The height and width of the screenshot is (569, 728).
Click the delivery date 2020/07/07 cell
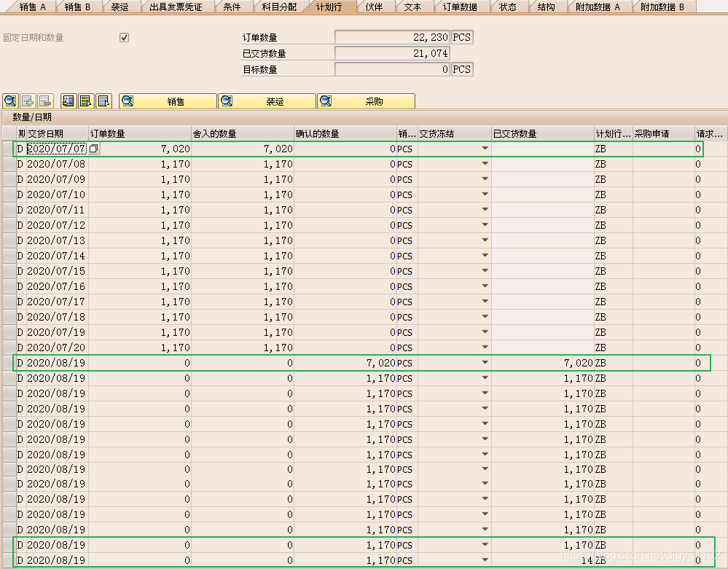point(57,149)
